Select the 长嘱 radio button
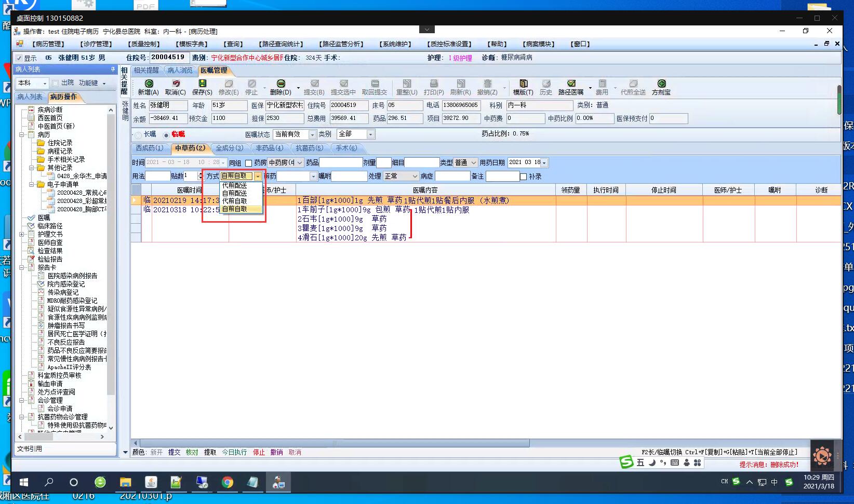Image resolution: width=854 pixels, height=504 pixels. tap(138, 135)
